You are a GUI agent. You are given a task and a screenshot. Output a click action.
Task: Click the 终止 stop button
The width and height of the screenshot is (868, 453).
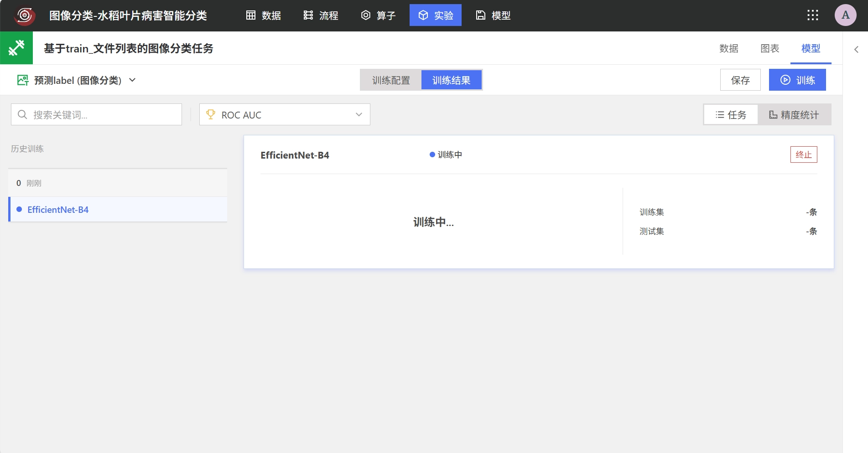804,154
